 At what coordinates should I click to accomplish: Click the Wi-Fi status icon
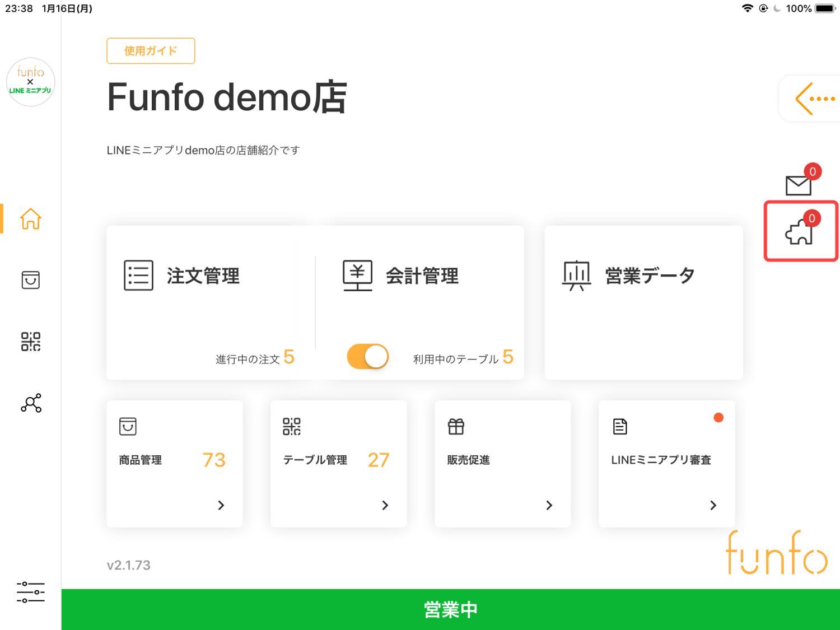748,8
